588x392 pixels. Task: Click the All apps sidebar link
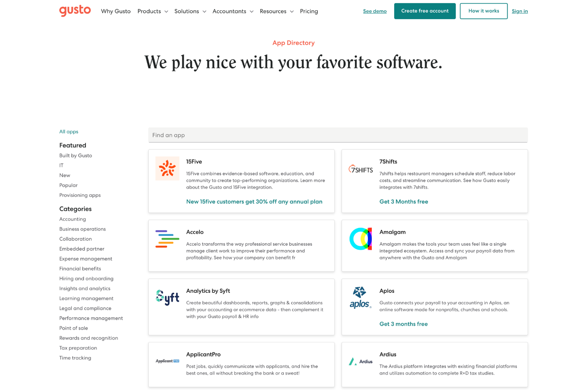point(69,131)
